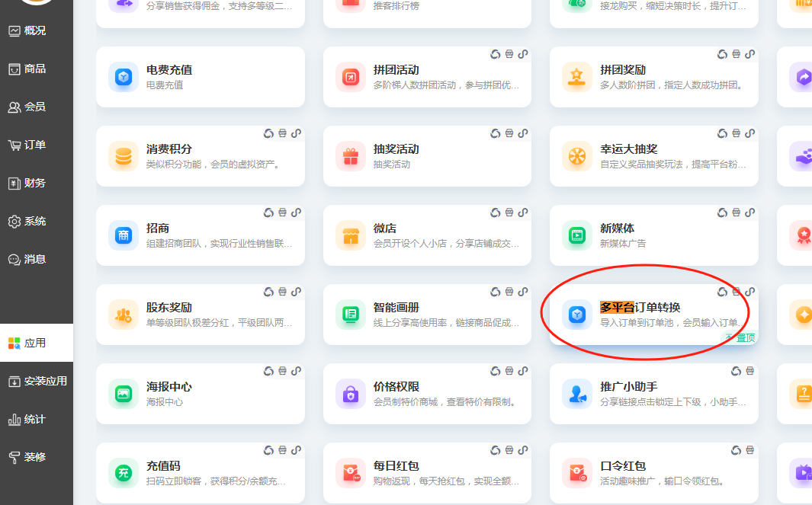Click the 微店 title text
812x505 pixels.
tap(385, 229)
